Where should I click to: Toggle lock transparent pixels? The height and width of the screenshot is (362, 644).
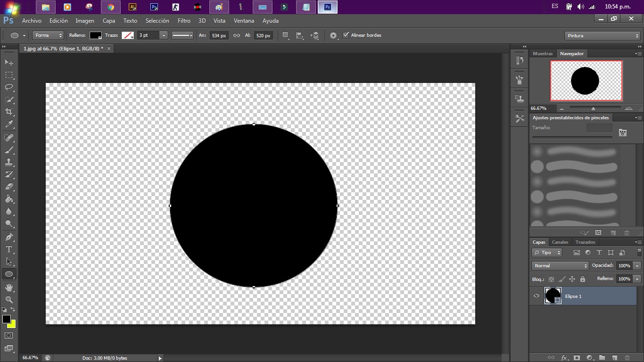pyautogui.click(x=551, y=279)
